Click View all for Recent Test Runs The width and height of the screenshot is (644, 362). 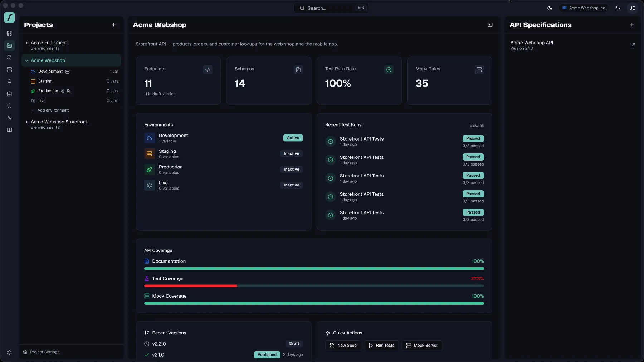tap(477, 126)
